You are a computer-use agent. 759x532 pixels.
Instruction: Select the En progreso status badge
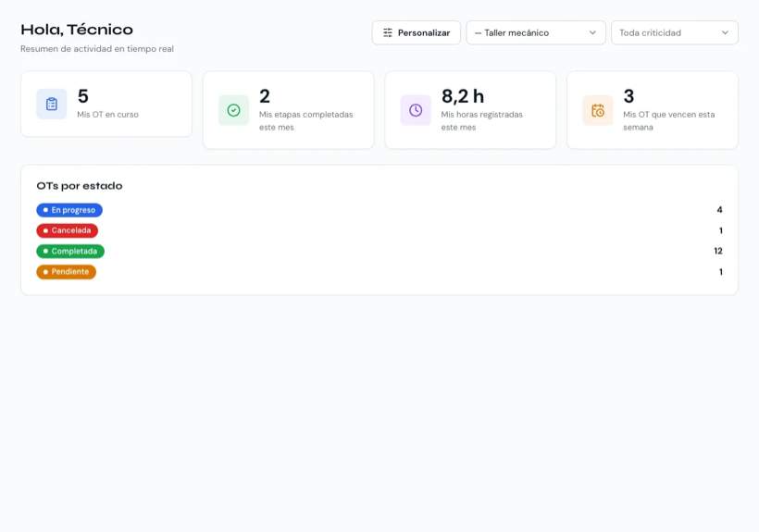[x=69, y=210]
